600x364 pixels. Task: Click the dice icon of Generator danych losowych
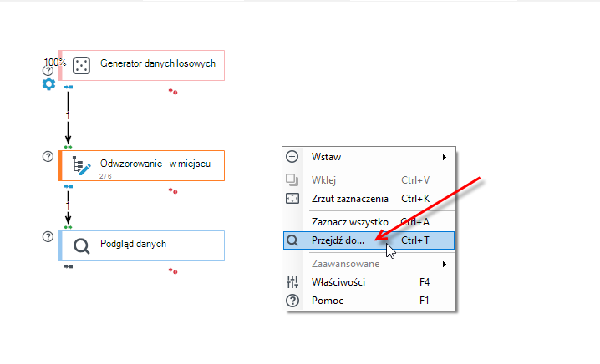(x=82, y=66)
